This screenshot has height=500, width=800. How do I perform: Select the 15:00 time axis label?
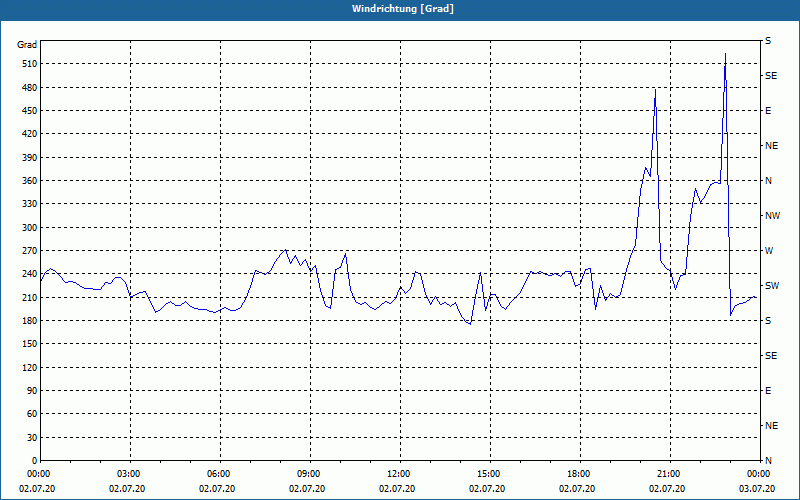(x=490, y=474)
